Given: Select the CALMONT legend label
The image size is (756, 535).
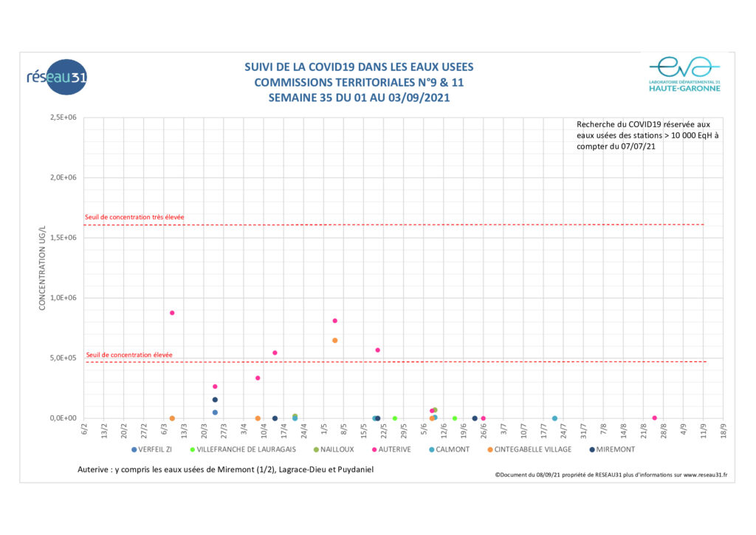Looking at the screenshot, I should pos(453,449).
